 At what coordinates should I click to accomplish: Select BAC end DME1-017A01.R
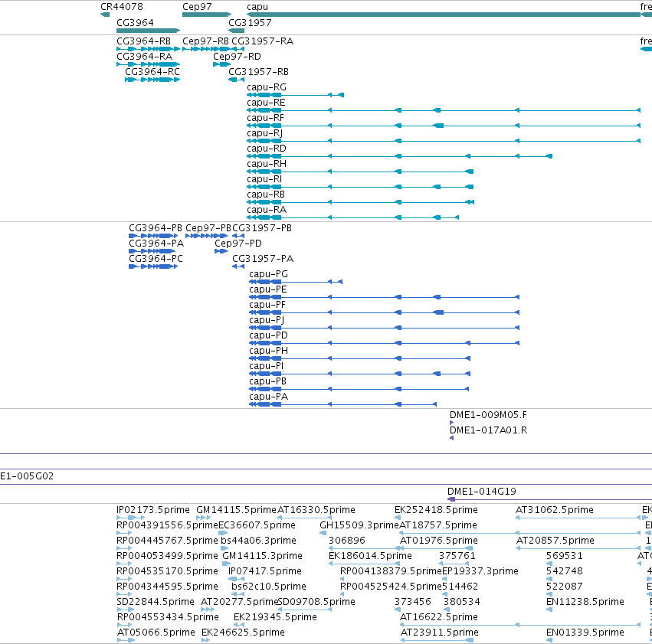tap(451, 438)
